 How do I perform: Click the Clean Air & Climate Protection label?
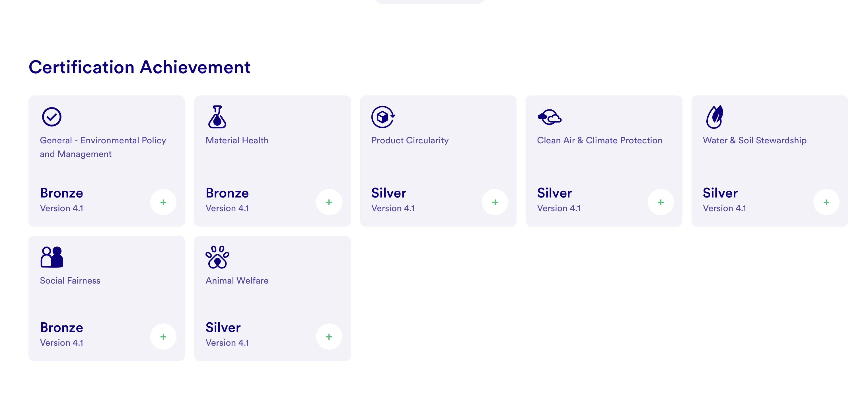[599, 140]
